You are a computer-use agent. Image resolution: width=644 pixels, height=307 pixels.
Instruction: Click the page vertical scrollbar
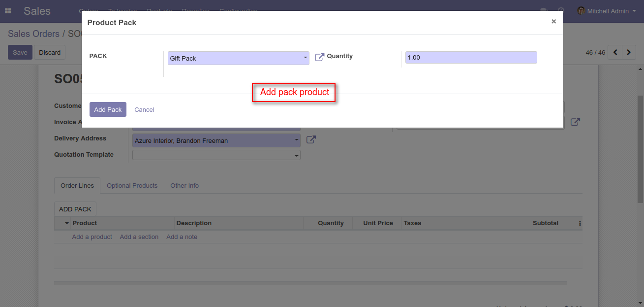click(640, 148)
